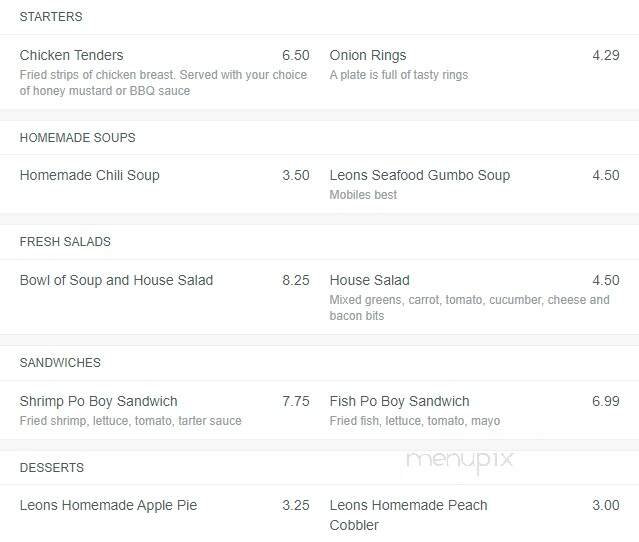Select the SANDWICHES section header
The image size is (639, 542).
[60, 362]
